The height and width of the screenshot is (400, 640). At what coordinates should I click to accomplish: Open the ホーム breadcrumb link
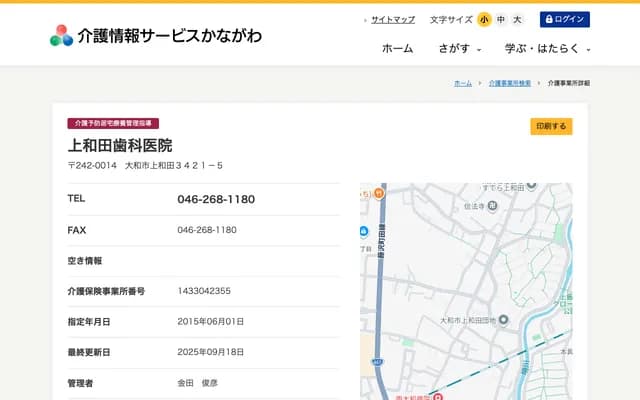[x=463, y=83]
